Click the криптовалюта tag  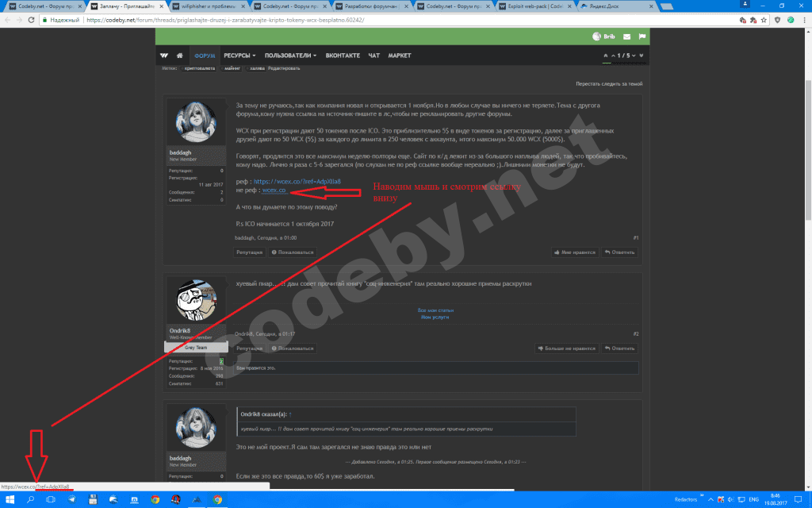point(199,68)
